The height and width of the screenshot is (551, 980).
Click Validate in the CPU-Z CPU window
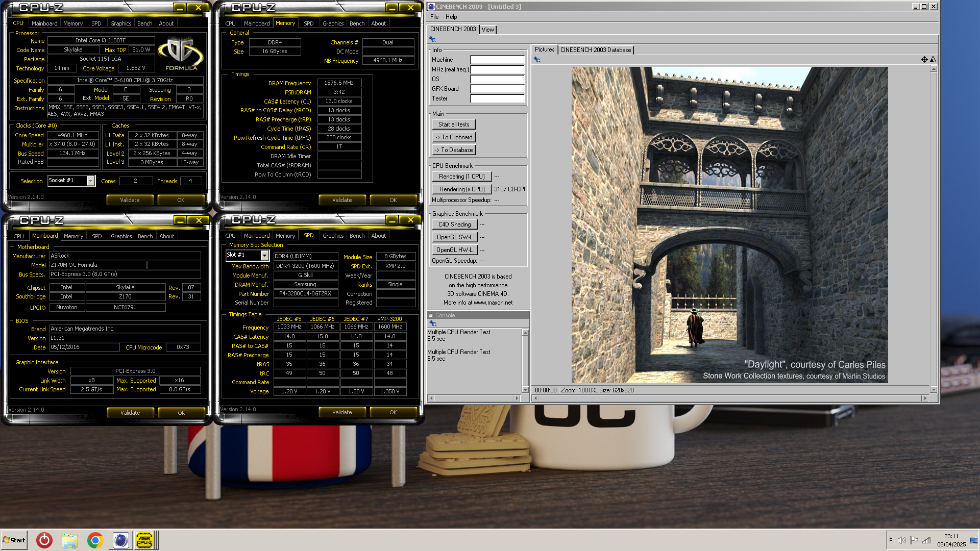coord(130,200)
